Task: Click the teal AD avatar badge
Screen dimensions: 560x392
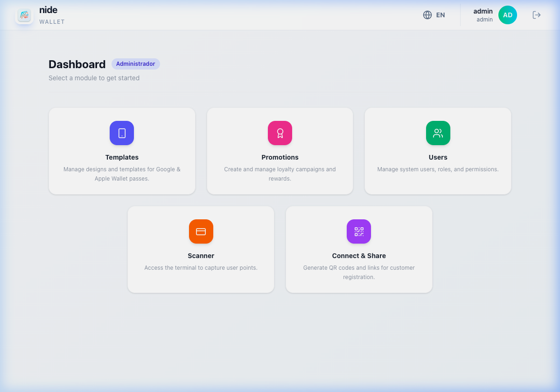Action: (507, 14)
